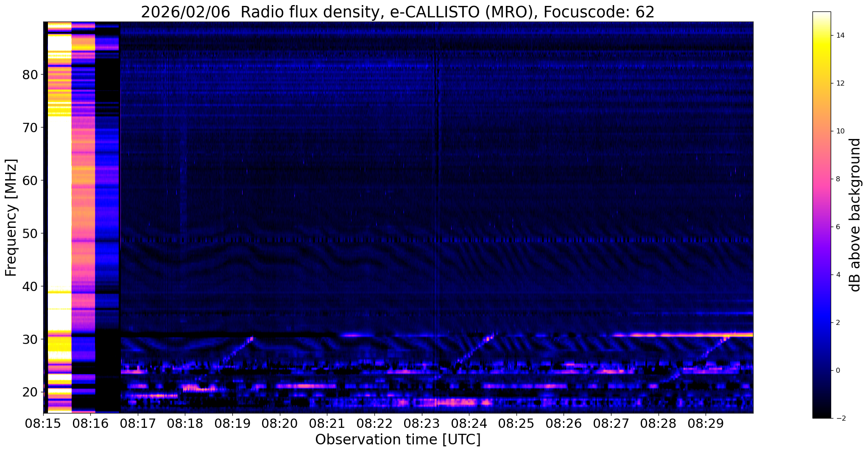Click the 30 MHz frequency tick label
The image size is (868, 452).
[x=30, y=340]
